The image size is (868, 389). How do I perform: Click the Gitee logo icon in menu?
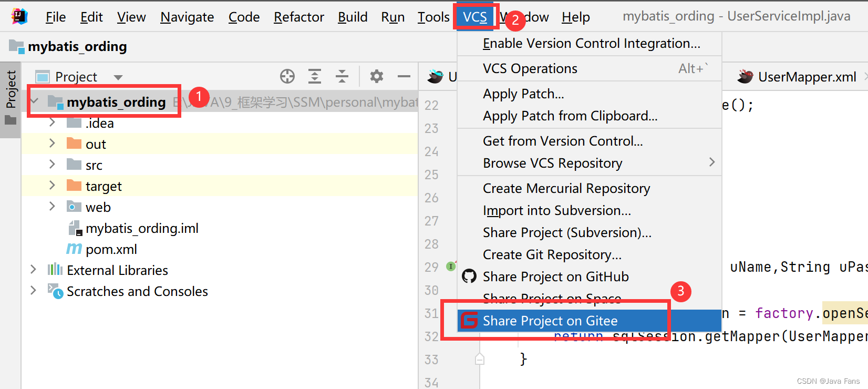(x=469, y=320)
